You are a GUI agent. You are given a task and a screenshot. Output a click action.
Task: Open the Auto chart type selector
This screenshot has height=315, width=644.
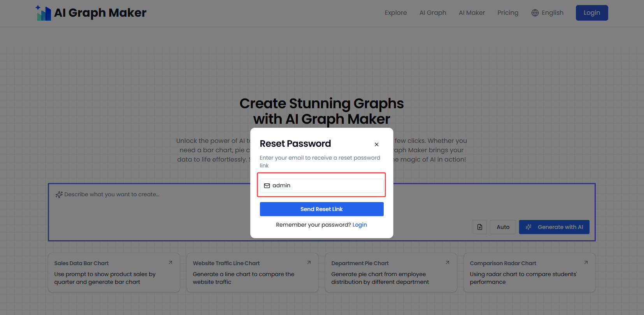503,227
